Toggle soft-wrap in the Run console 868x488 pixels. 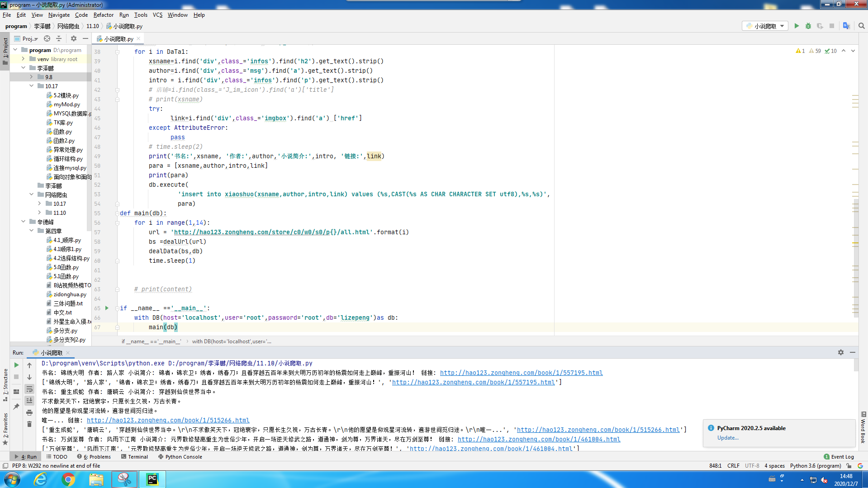point(29,389)
